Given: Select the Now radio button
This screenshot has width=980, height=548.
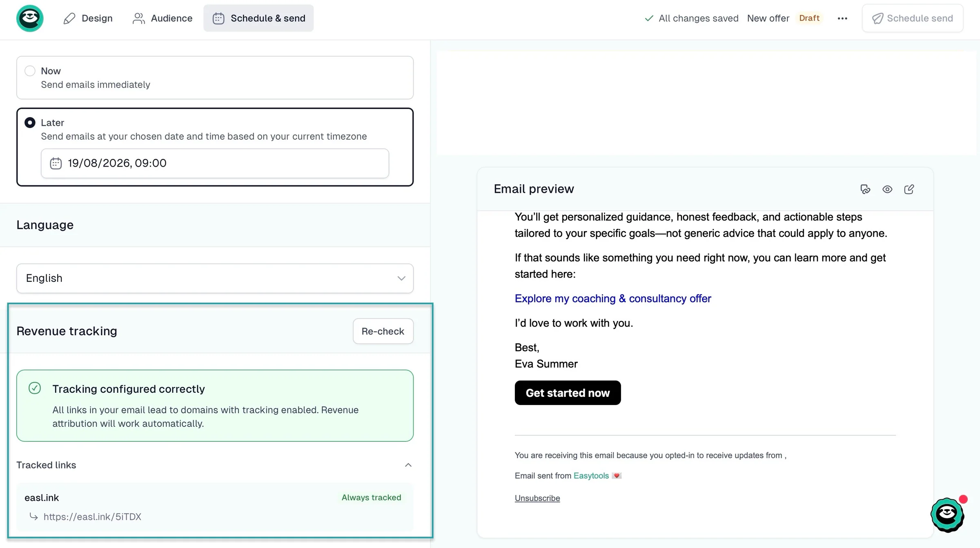Looking at the screenshot, I should (30, 71).
